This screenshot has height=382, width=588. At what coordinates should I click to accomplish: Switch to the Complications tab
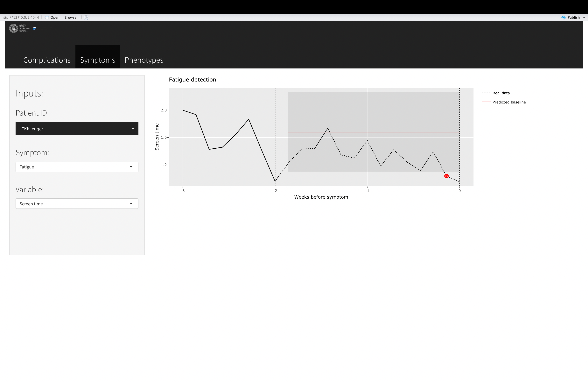[47, 60]
